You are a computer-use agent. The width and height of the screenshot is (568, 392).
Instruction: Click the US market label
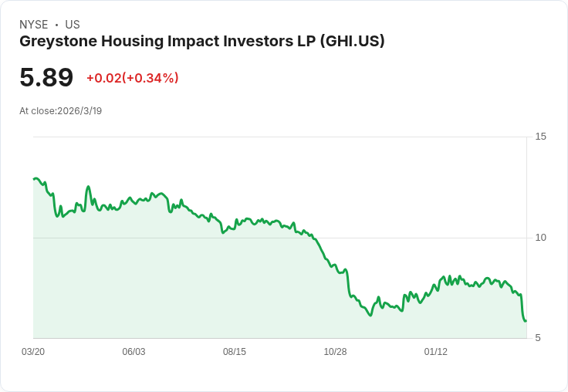coord(73,25)
